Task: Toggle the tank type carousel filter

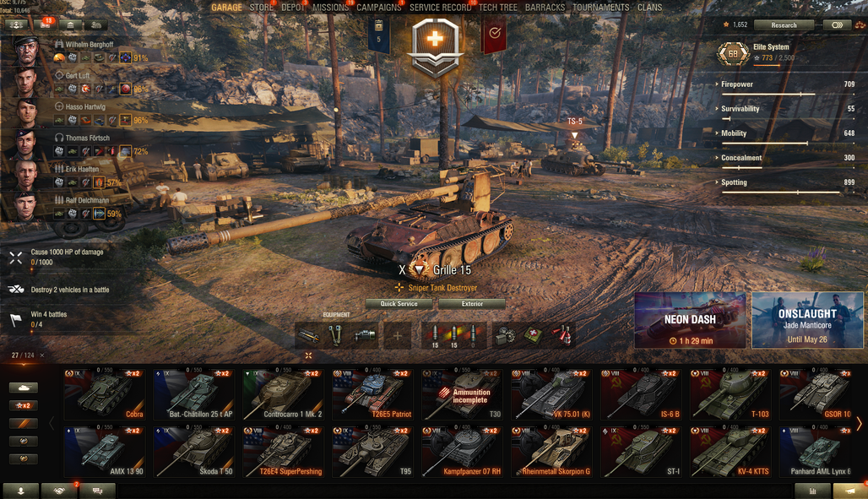Action: click(x=24, y=388)
